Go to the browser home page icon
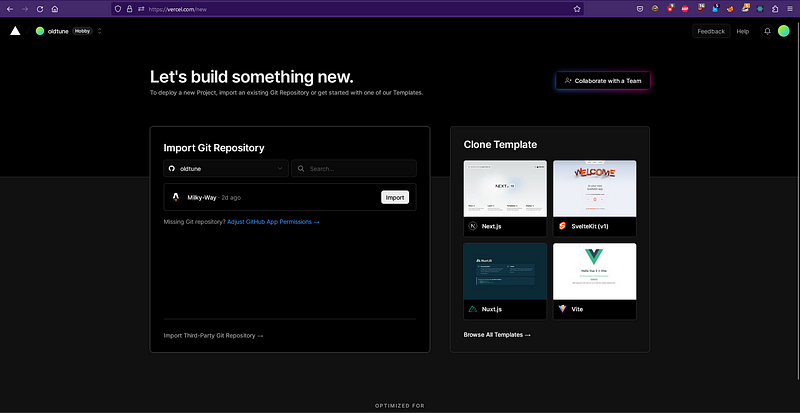Image resolution: width=800 pixels, height=413 pixels. coord(55,9)
